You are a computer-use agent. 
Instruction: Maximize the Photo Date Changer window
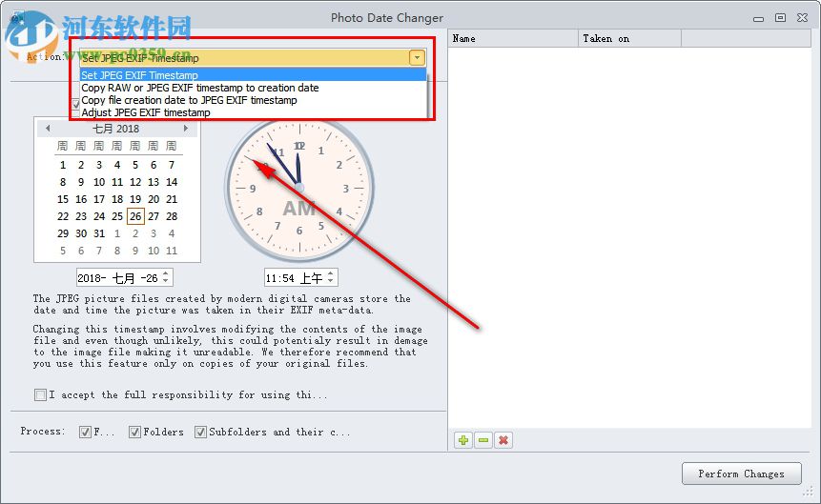click(780, 18)
